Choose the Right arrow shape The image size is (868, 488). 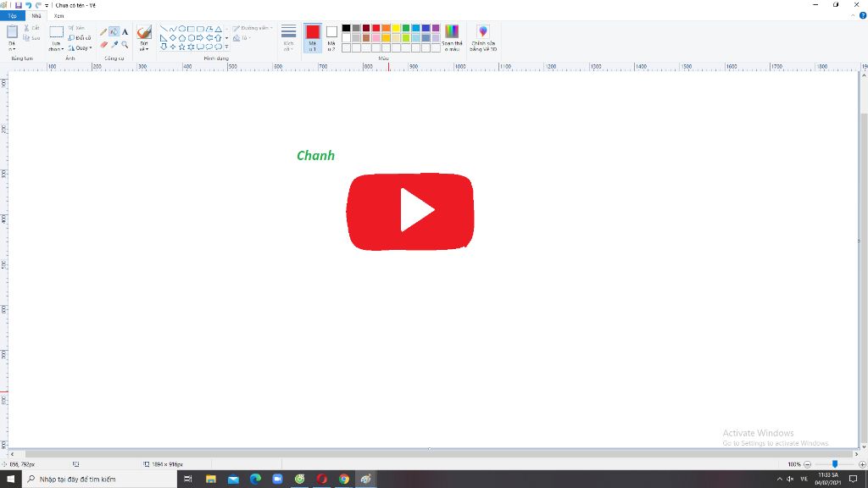pos(200,37)
